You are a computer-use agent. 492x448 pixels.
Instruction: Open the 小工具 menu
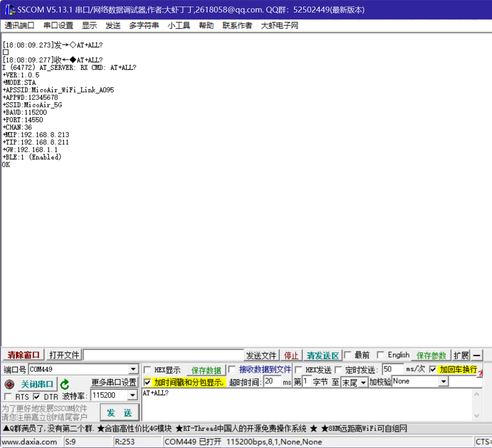point(179,25)
